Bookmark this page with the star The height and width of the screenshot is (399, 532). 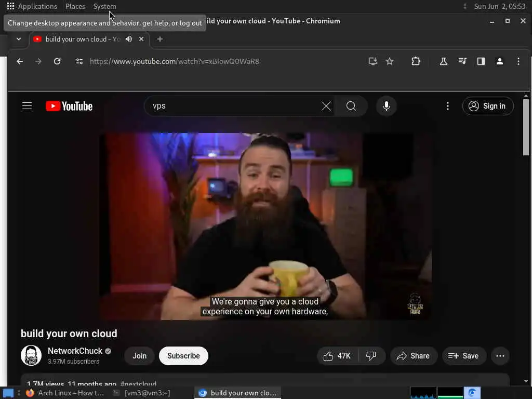pyautogui.click(x=390, y=61)
